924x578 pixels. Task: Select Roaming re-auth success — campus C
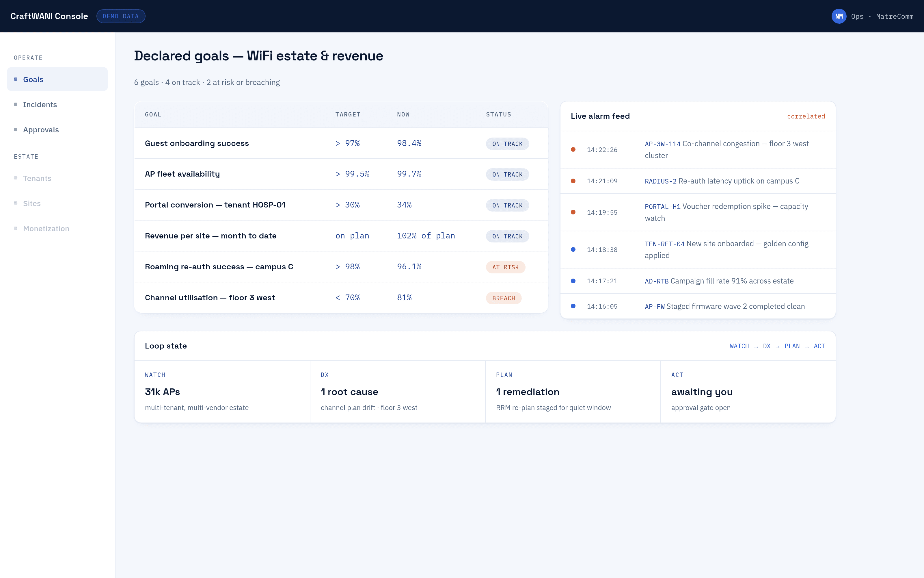341,267
